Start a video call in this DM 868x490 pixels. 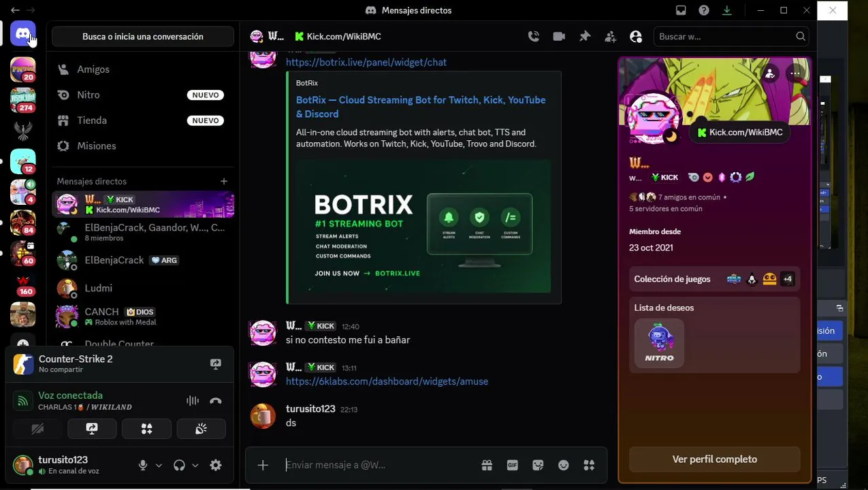(x=559, y=37)
